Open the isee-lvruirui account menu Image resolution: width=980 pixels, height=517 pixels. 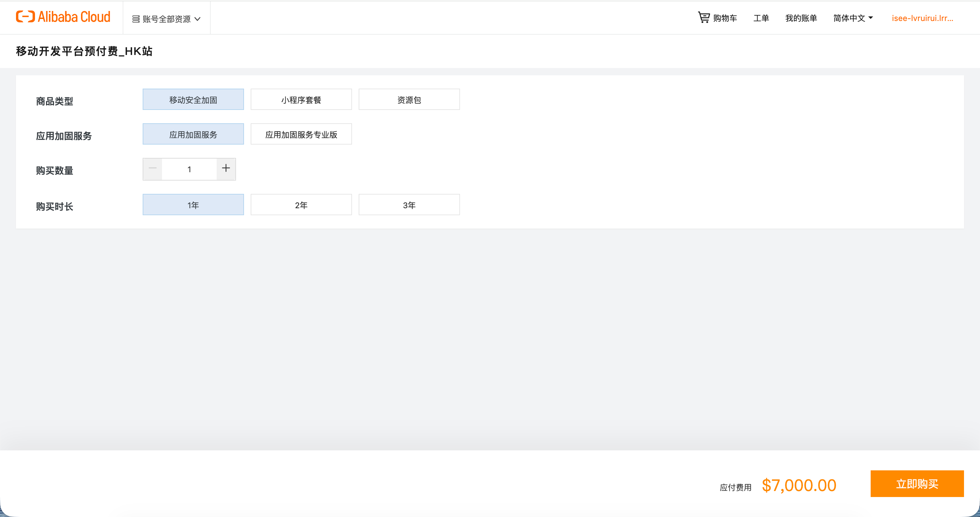922,18
